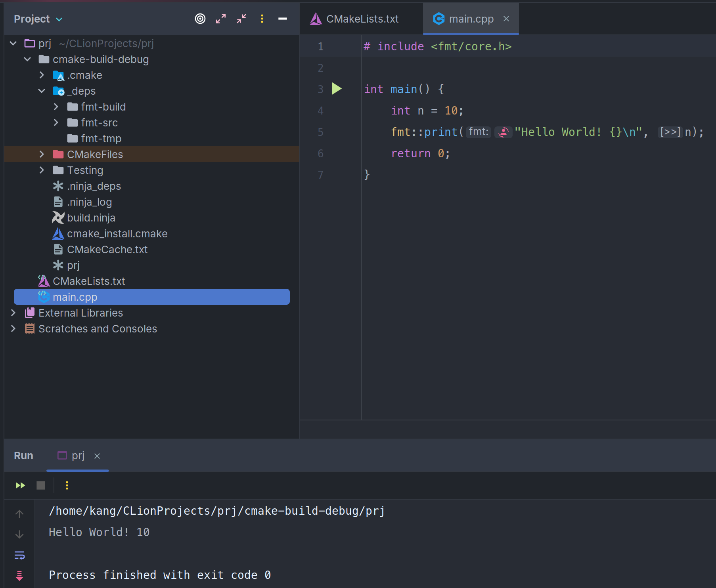The height and width of the screenshot is (588, 716).
Task: Click the red CMakeFiles folder icon
Action: tap(58, 154)
